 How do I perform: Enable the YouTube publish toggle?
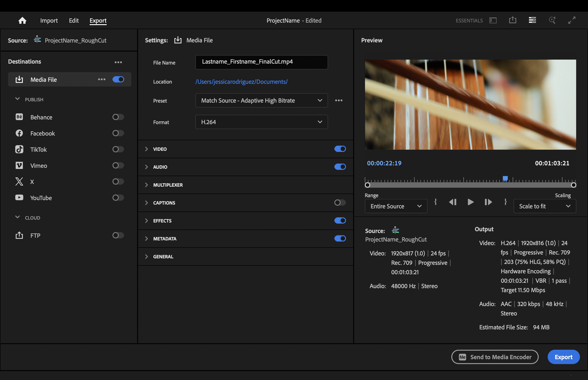118,198
